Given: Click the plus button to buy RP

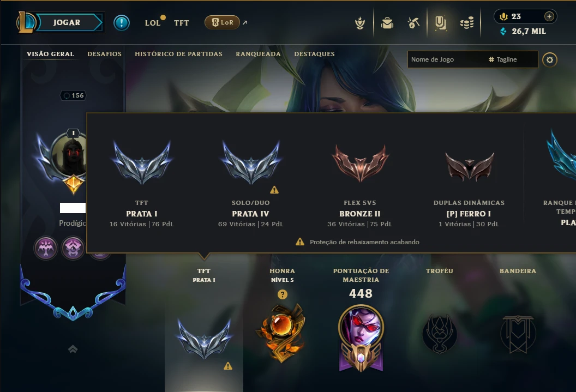Looking at the screenshot, I should click(x=549, y=16).
